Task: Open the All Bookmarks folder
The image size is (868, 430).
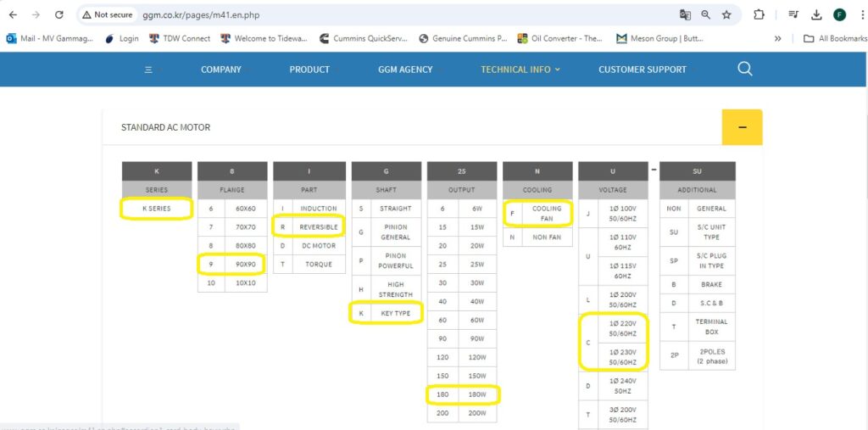Action: pyautogui.click(x=835, y=38)
